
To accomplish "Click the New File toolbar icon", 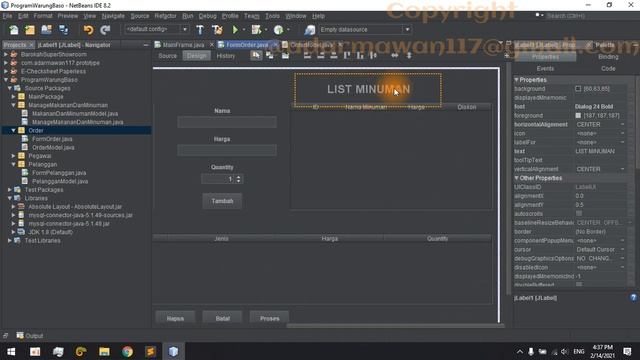I will (14, 30).
